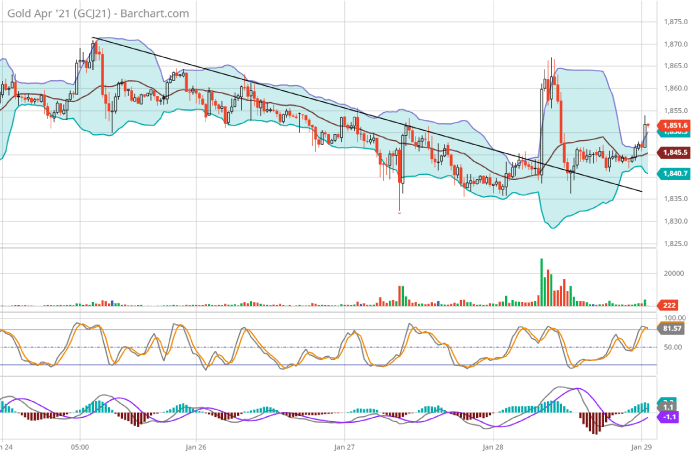The image size is (693, 455).
Task: Click the 20000 volume axis label
Action: (x=672, y=273)
